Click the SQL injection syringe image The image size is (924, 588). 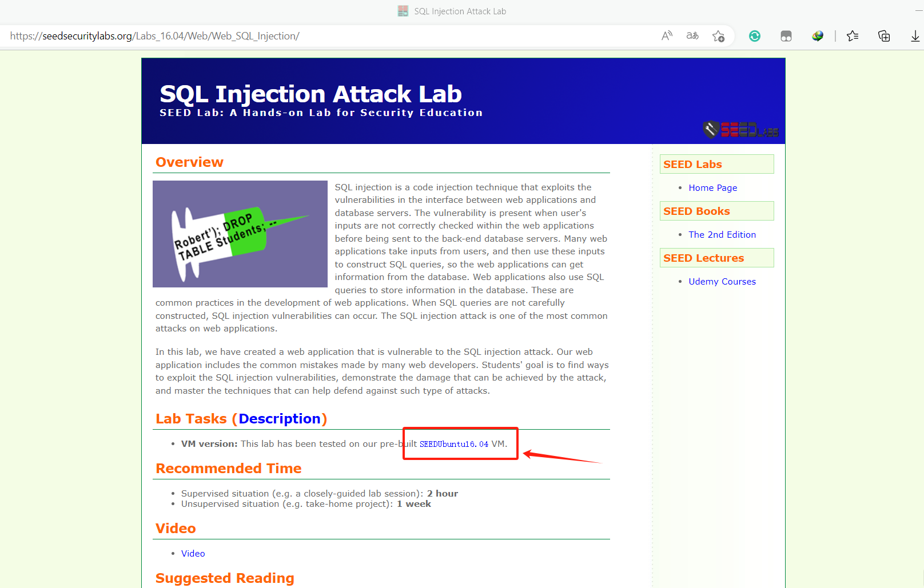click(240, 234)
